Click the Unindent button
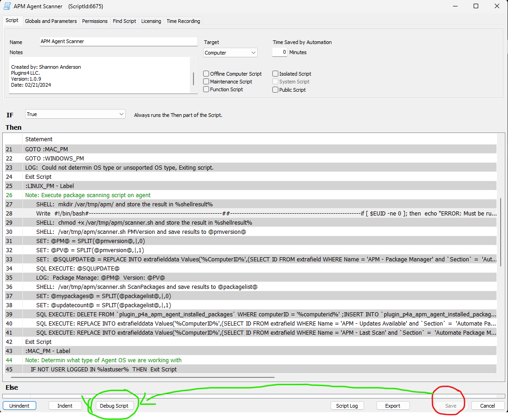The image size is (508, 420). (x=19, y=406)
